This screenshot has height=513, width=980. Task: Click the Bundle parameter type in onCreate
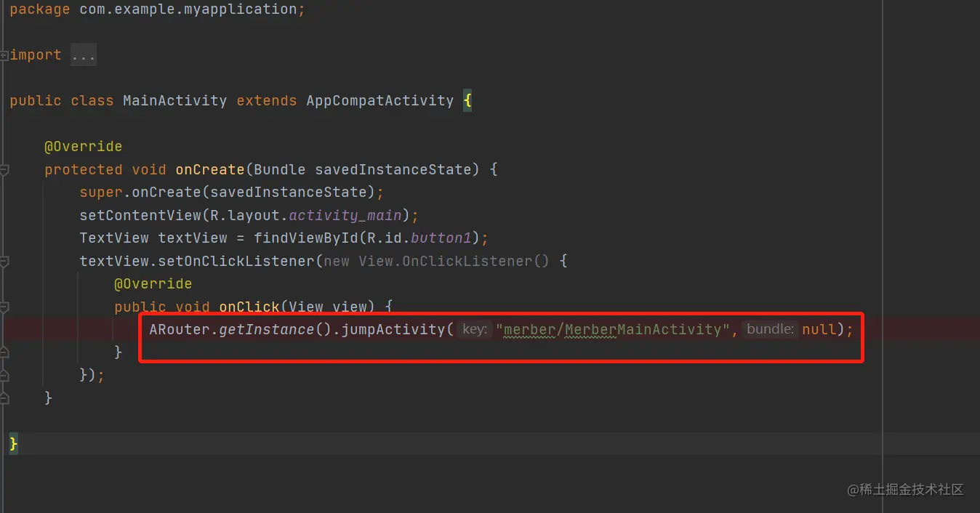[x=279, y=169]
